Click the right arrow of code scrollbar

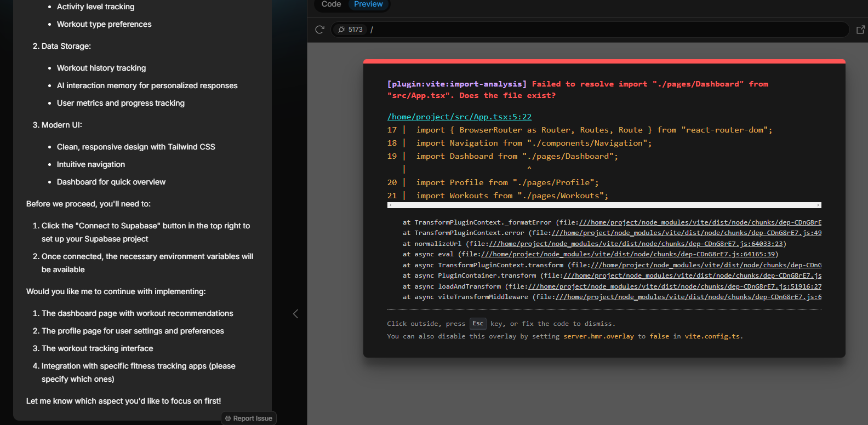click(819, 205)
